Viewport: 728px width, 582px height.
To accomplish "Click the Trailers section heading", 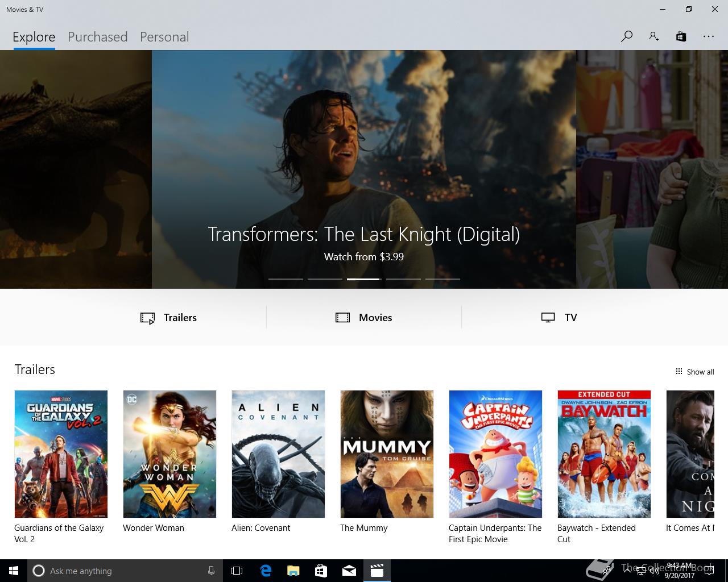I will tap(35, 369).
